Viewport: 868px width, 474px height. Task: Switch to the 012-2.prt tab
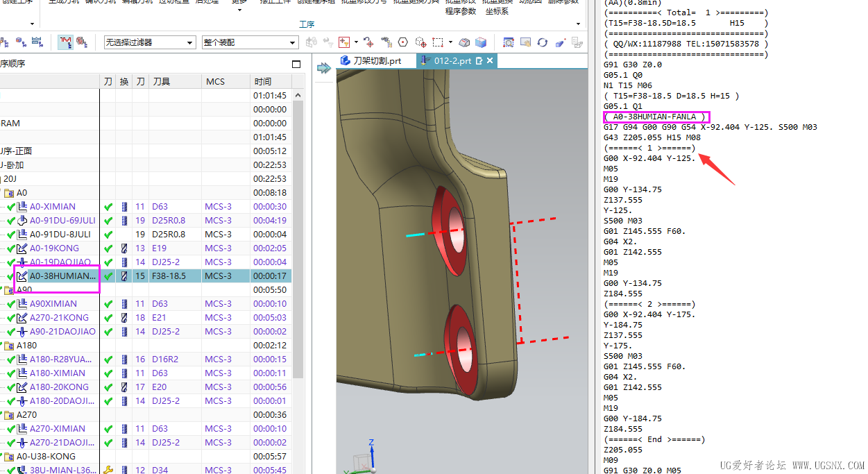click(452, 61)
